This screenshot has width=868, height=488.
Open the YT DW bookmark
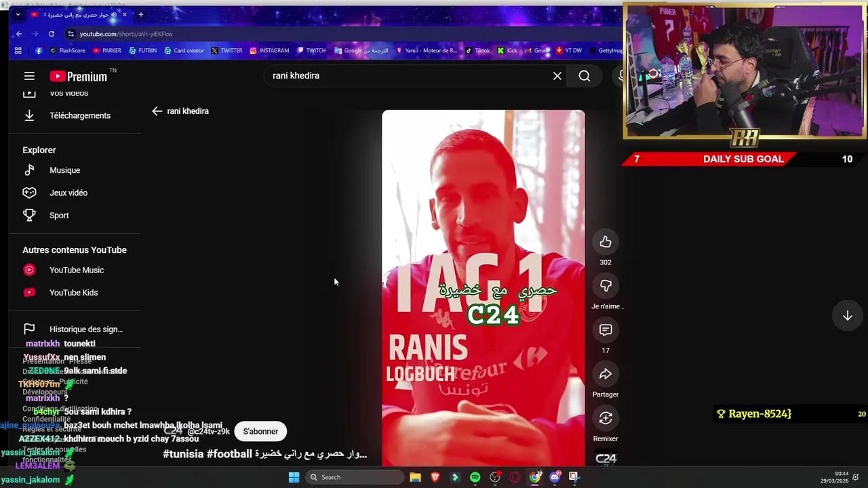pyautogui.click(x=569, y=50)
